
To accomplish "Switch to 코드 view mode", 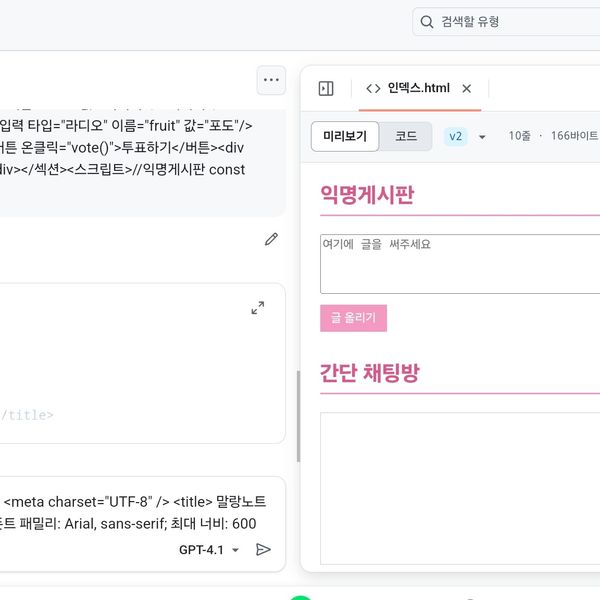I will tap(406, 136).
